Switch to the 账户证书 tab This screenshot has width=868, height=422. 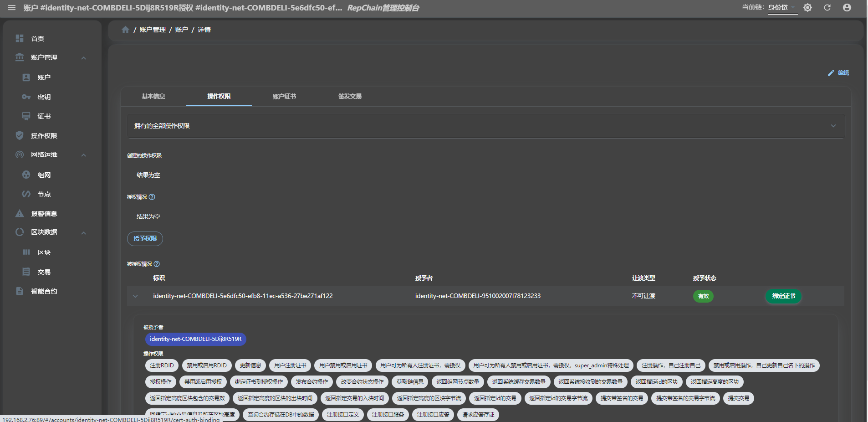285,96
